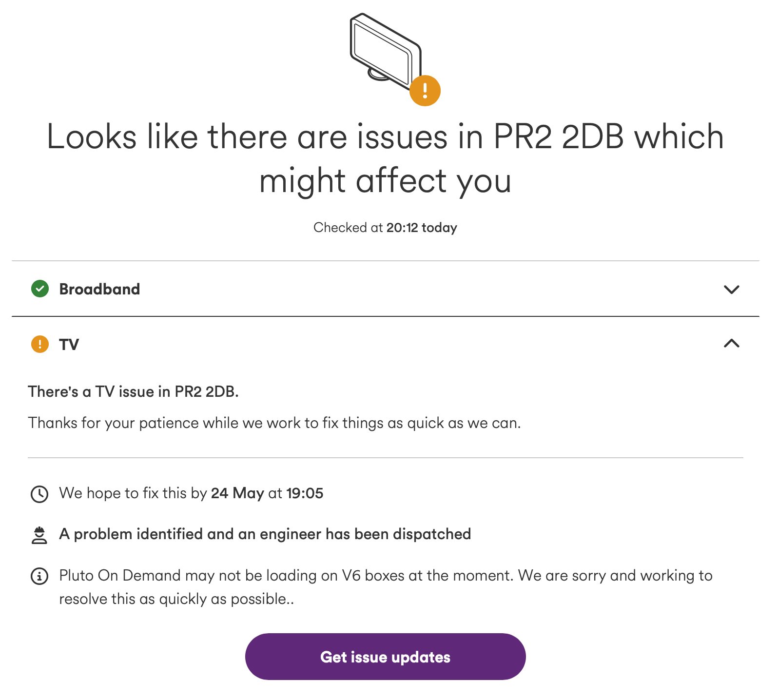Screen dimensions: 777x700
Task: Click the clock icon next to fix estimate
Action: (39, 494)
